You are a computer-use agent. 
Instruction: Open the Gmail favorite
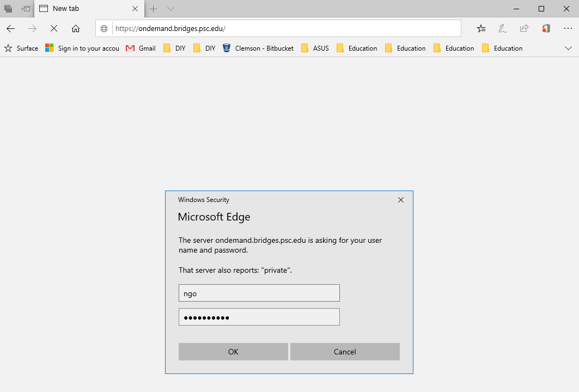pyautogui.click(x=141, y=48)
